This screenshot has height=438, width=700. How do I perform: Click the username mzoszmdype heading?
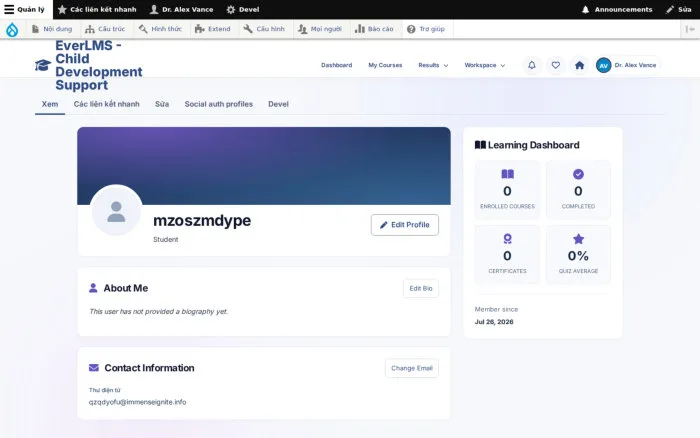point(202,221)
